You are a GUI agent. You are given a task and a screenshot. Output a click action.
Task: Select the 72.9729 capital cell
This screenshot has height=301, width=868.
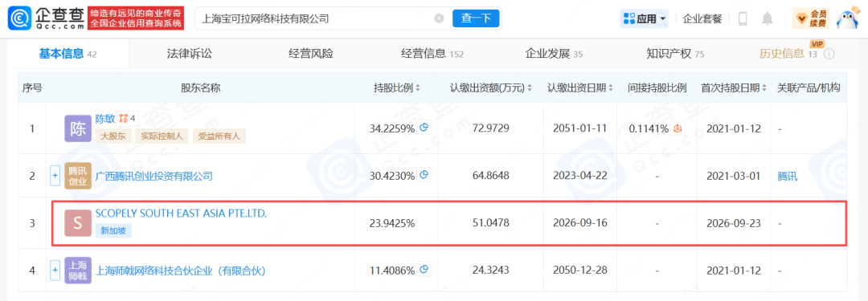(490, 128)
